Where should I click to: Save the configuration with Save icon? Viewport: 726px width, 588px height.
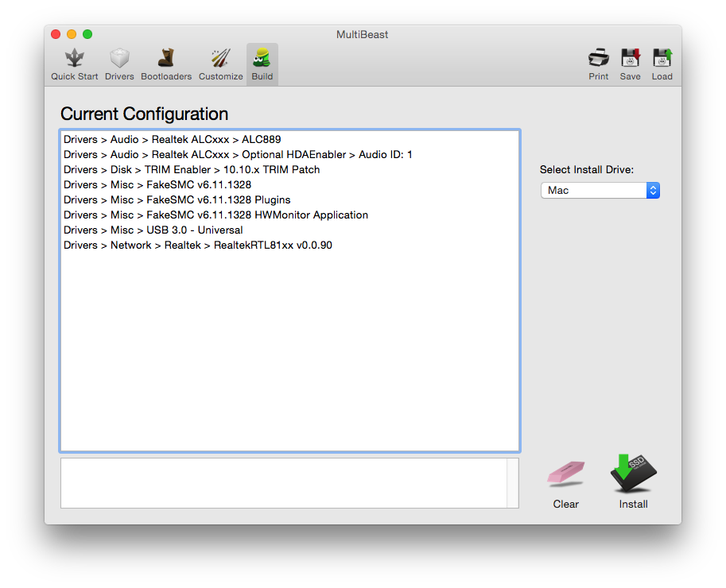point(631,64)
